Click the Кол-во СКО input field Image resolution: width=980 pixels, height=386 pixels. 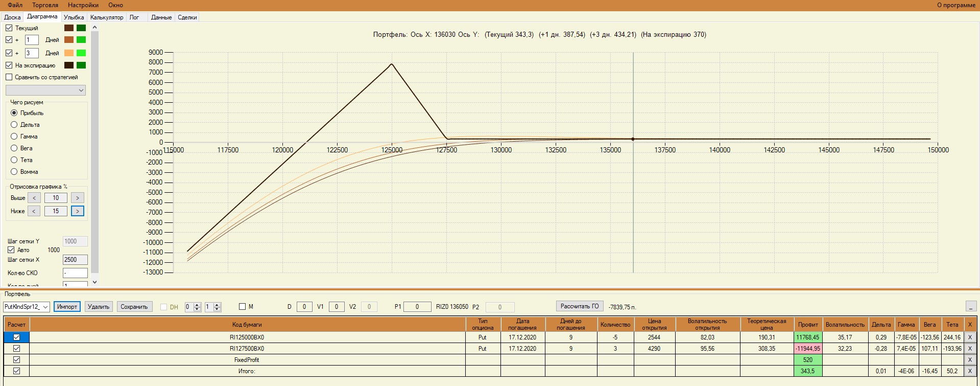pos(75,273)
